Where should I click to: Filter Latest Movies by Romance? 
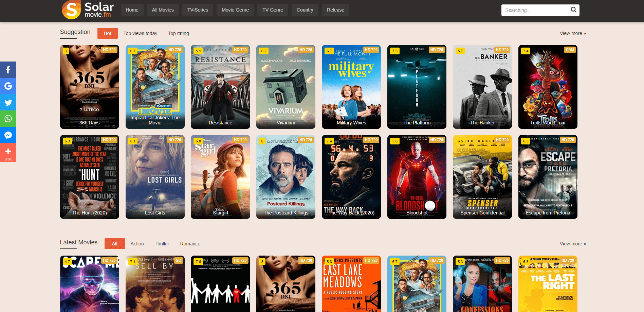click(x=190, y=244)
